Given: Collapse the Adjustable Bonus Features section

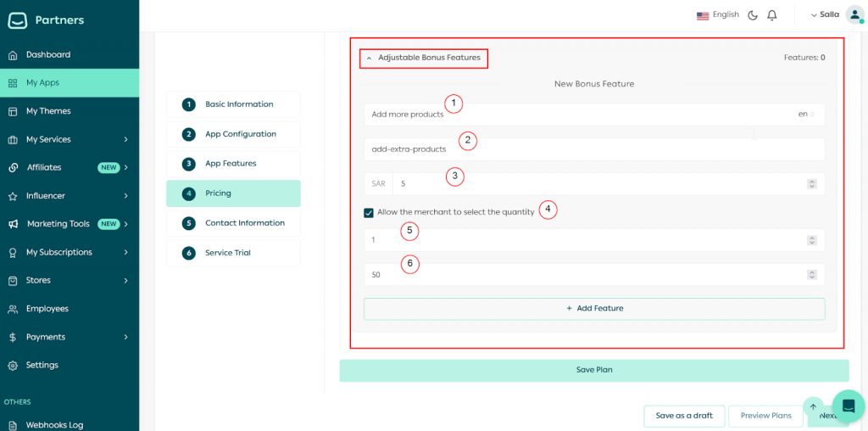Looking at the screenshot, I should point(370,59).
